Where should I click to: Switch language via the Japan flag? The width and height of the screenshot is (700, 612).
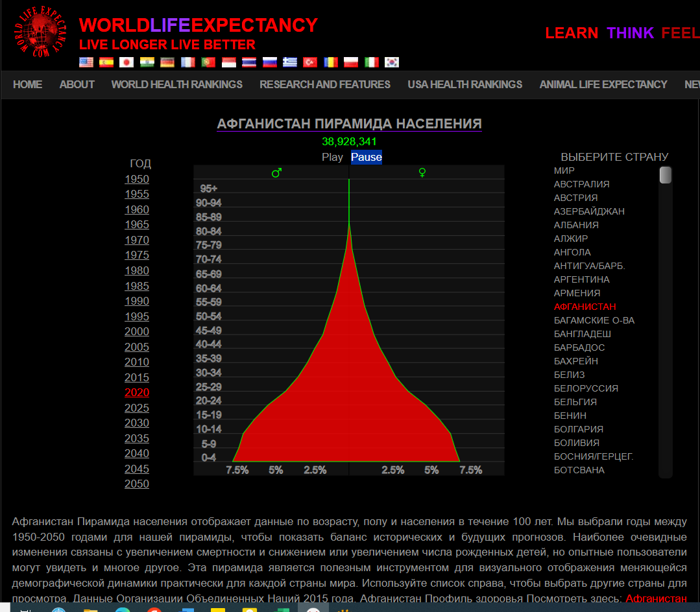point(127,62)
